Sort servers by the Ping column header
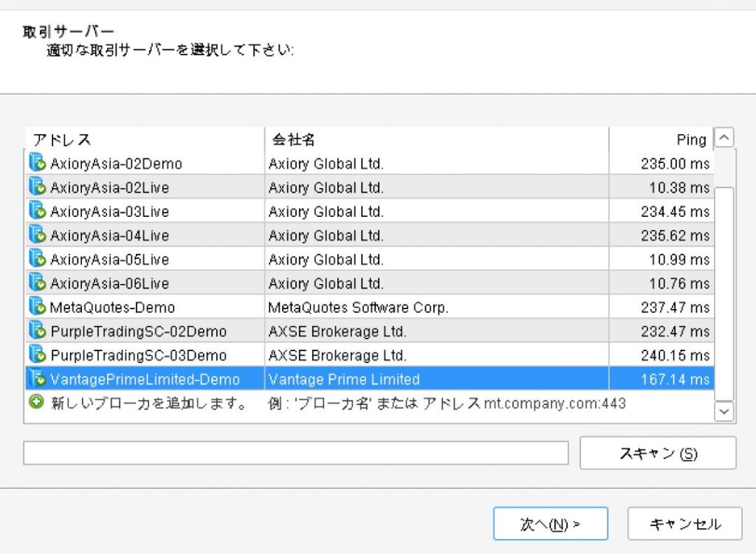Screen dimensions: 756x554 [661, 139]
